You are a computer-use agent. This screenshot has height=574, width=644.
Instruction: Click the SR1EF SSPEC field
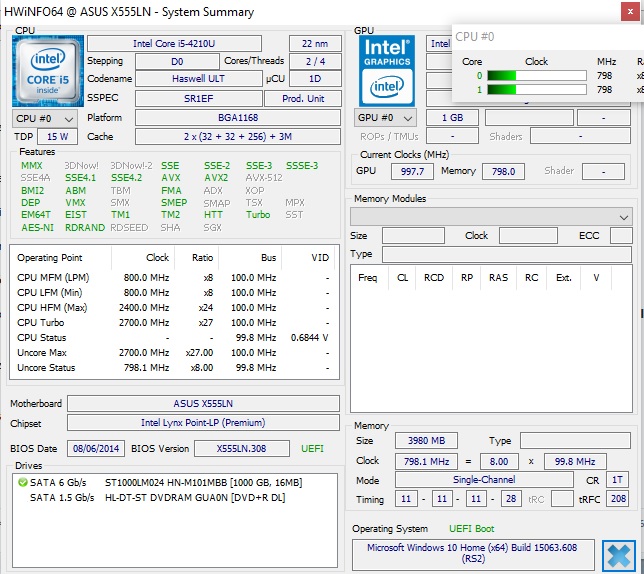(x=198, y=99)
